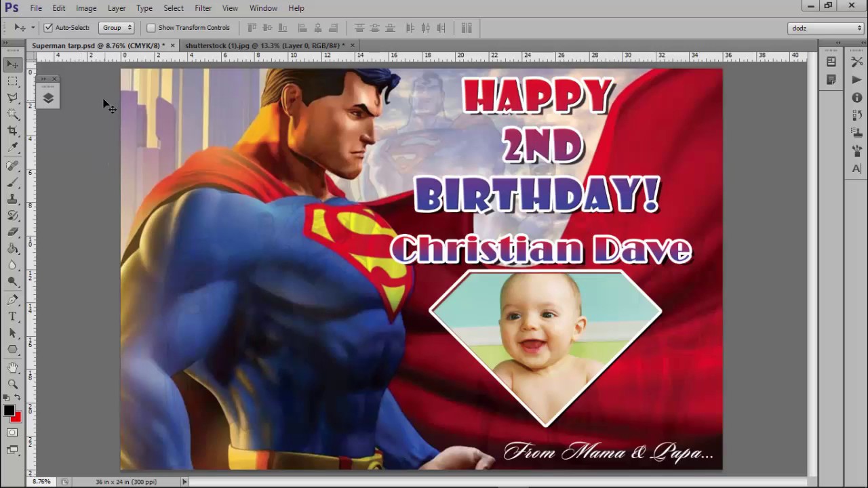Select the Eraser tool
868x488 pixels.
(x=12, y=232)
